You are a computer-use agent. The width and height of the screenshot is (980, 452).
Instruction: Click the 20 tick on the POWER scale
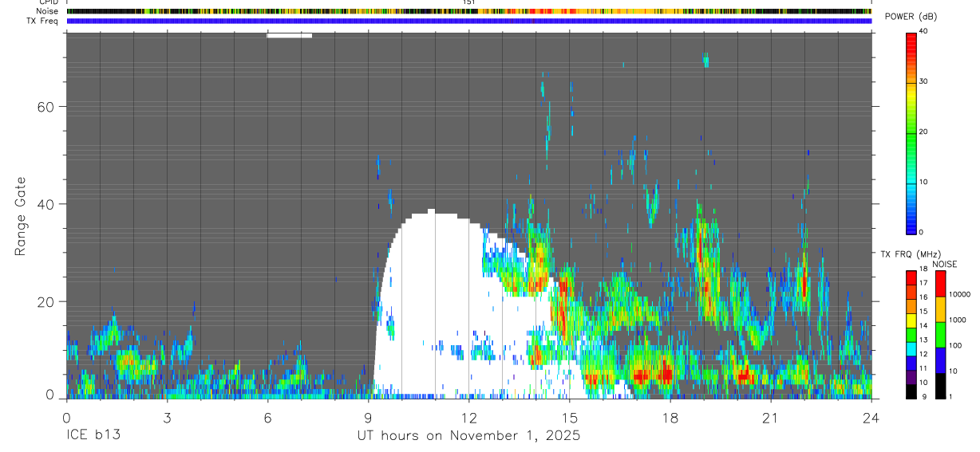click(x=924, y=132)
